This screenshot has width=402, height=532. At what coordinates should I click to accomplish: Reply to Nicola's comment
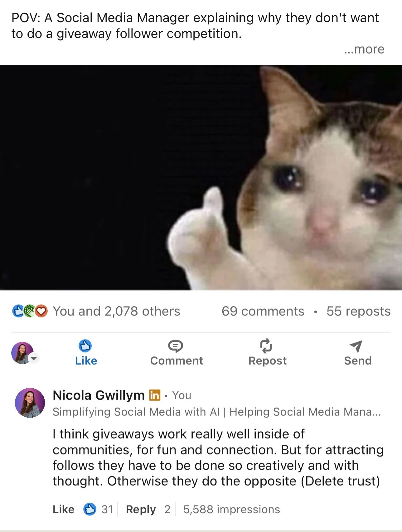[141, 509]
